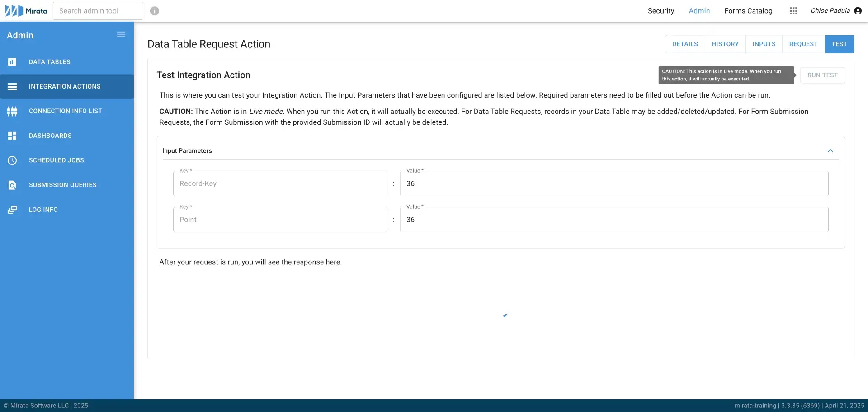The height and width of the screenshot is (412, 868).
Task: Click the Mirata logo in the header
Action: (25, 10)
